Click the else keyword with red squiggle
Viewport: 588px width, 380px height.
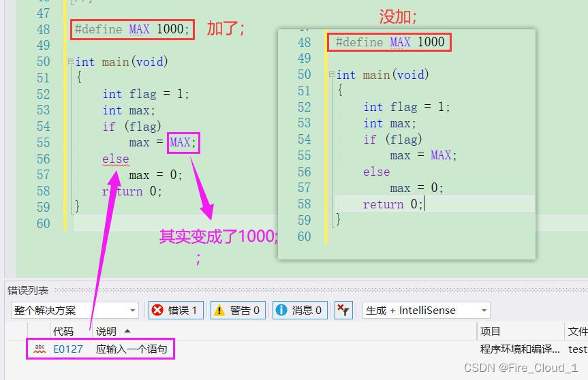116,159
